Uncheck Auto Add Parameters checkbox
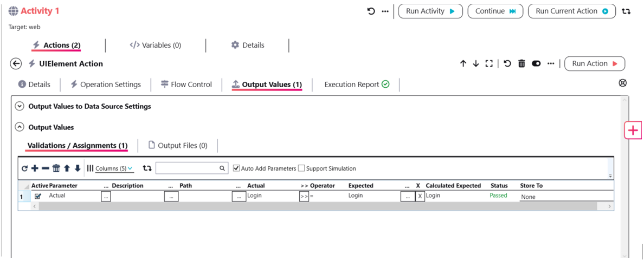The image size is (644, 260). point(236,168)
